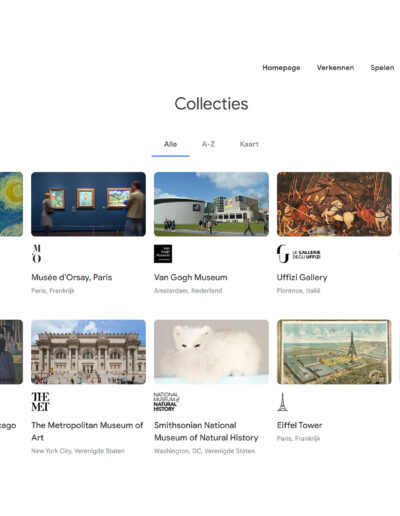Open the Uffizi battle painting thumbnail
The width and height of the screenshot is (400, 516).
coord(334,204)
